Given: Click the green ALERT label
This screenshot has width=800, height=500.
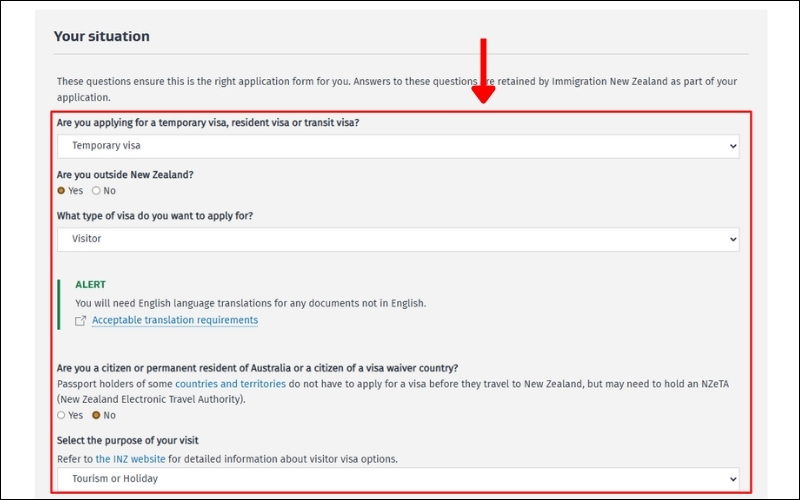Looking at the screenshot, I should point(90,285).
